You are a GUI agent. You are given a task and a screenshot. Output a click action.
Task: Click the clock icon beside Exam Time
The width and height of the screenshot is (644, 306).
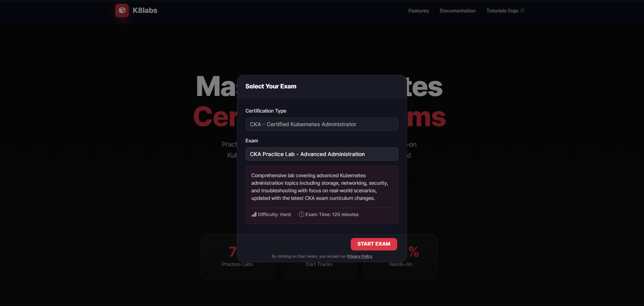point(302,215)
